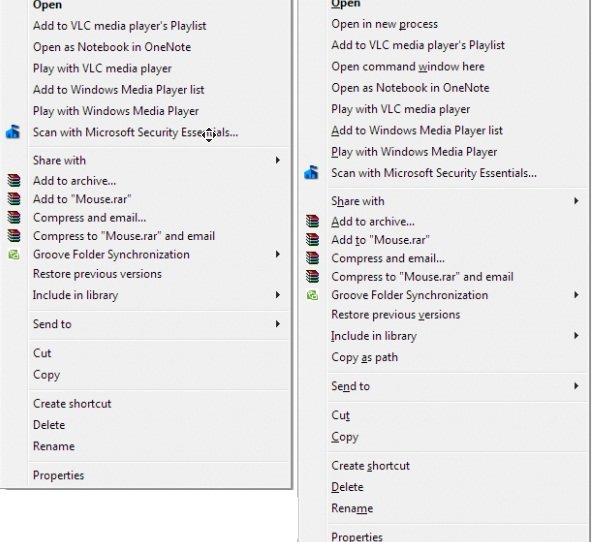Click WinRAR icon beside "Add to archive..." in left menu

coord(13,181)
